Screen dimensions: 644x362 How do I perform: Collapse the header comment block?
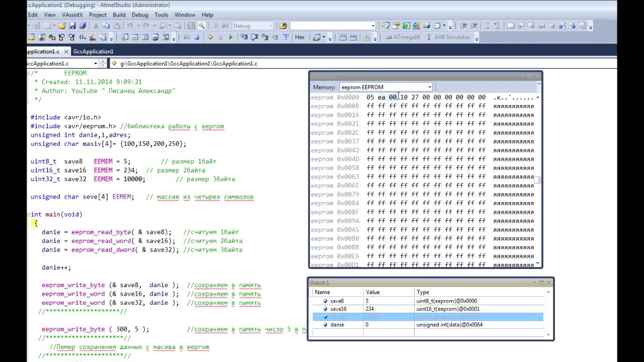tap(29, 73)
